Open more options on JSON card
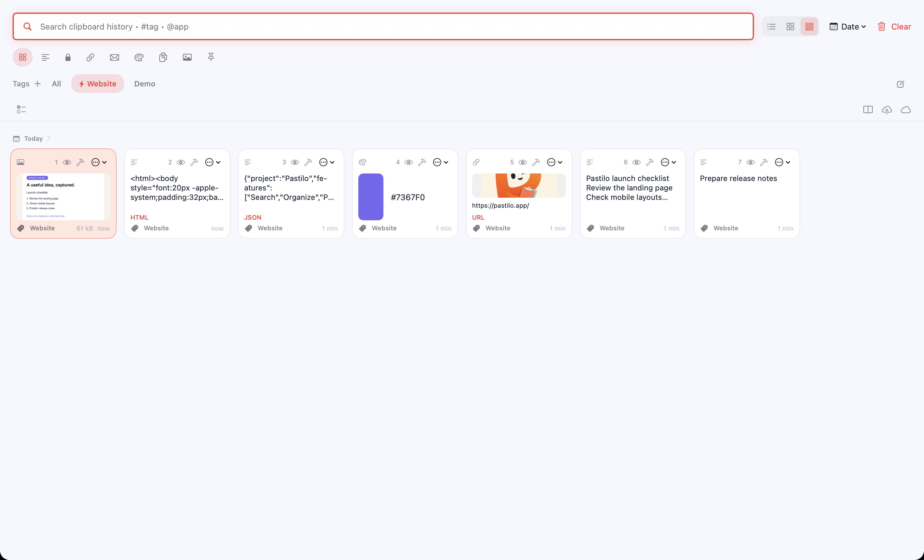 click(327, 162)
